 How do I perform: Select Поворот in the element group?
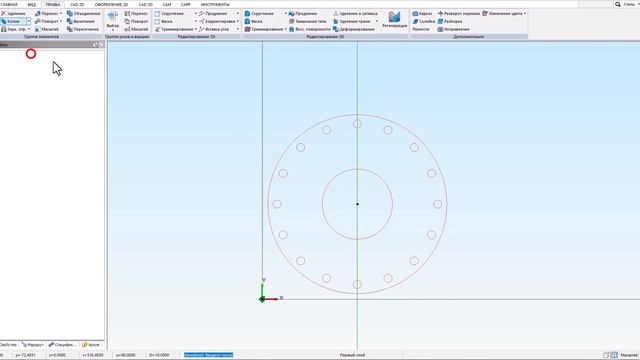[x=47, y=21]
